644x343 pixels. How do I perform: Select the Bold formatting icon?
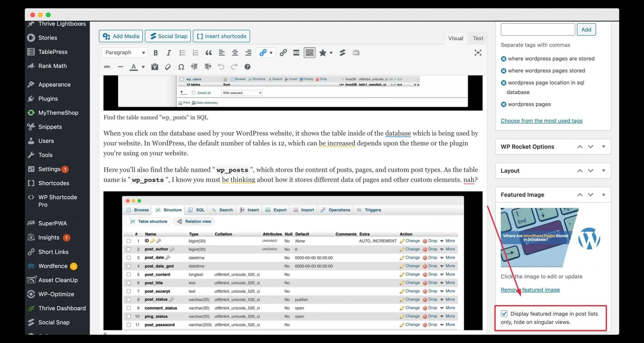coord(155,52)
